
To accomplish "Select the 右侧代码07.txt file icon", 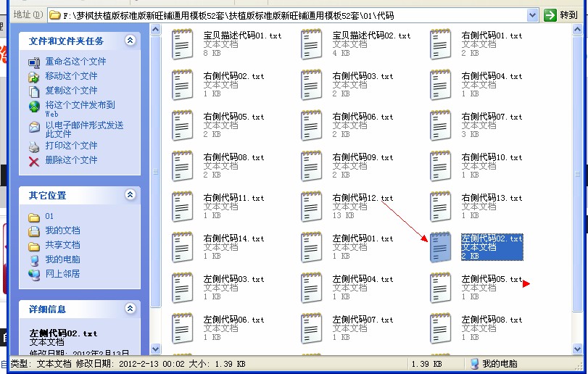I will pyautogui.click(x=441, y=125).
